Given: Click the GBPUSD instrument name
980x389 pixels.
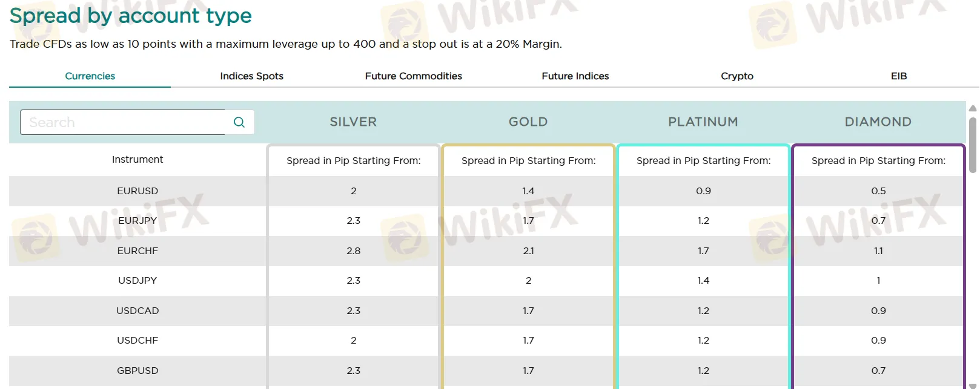Looking at the screenshot, I should tap(137, 371).
